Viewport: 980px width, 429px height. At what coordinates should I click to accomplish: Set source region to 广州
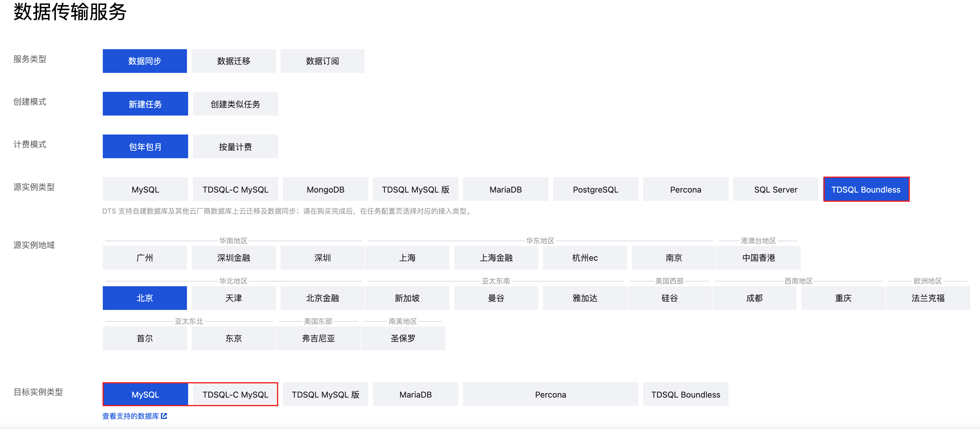tap(145, 257)
